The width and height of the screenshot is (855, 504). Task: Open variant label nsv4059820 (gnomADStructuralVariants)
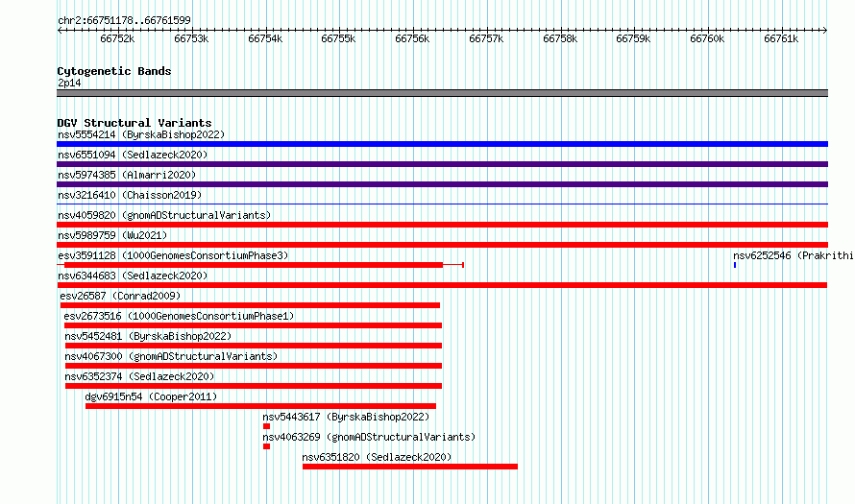coord(164,216)
